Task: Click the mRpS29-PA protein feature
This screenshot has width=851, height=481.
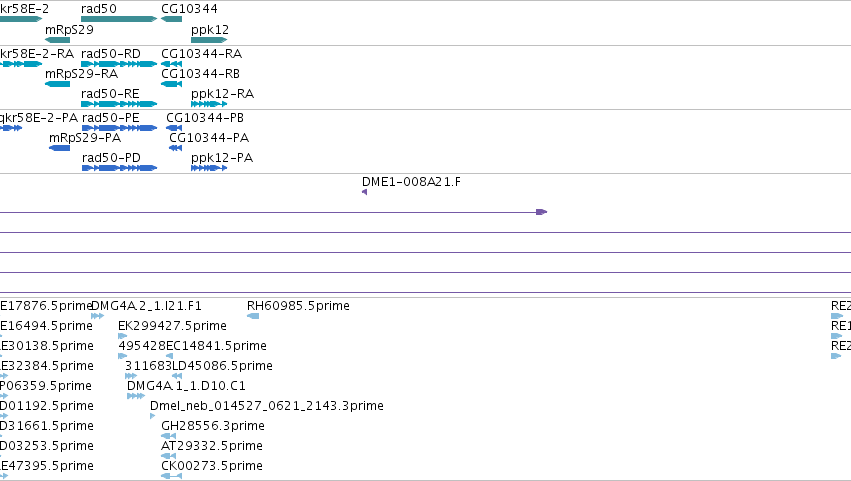Action: point(60,148)
